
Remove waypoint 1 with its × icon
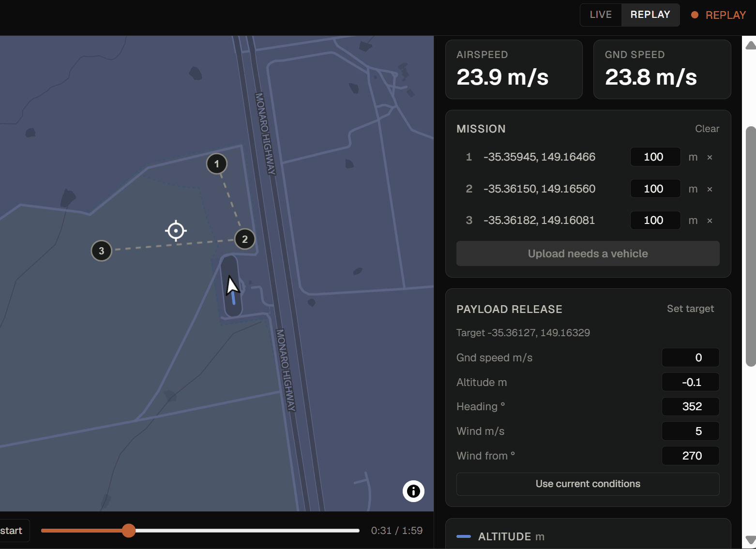tap(710, 157)
